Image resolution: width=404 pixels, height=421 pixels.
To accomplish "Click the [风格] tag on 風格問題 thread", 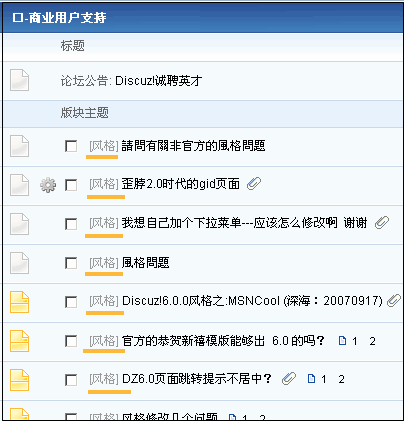I will click(x=104, y=263).
